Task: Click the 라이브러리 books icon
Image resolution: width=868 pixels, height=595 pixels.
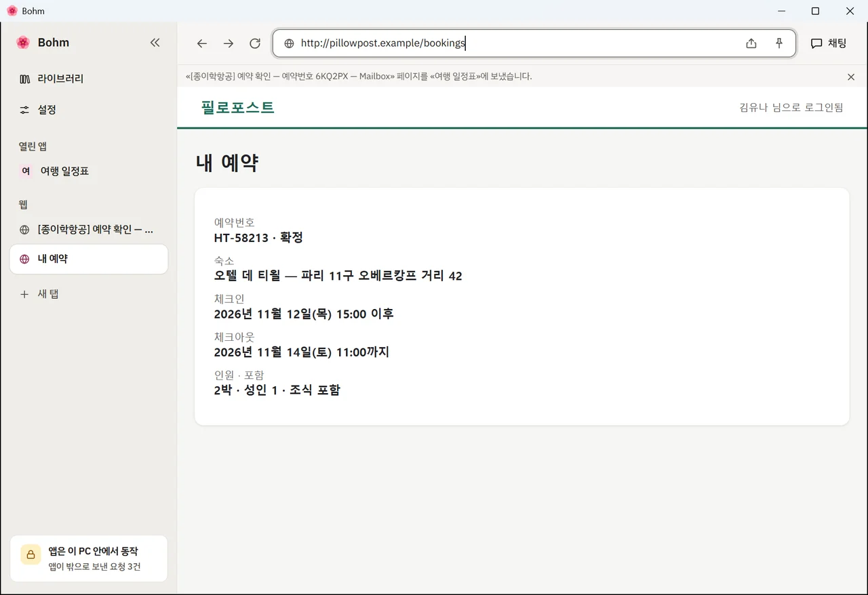Action: [x=25, y=79]
